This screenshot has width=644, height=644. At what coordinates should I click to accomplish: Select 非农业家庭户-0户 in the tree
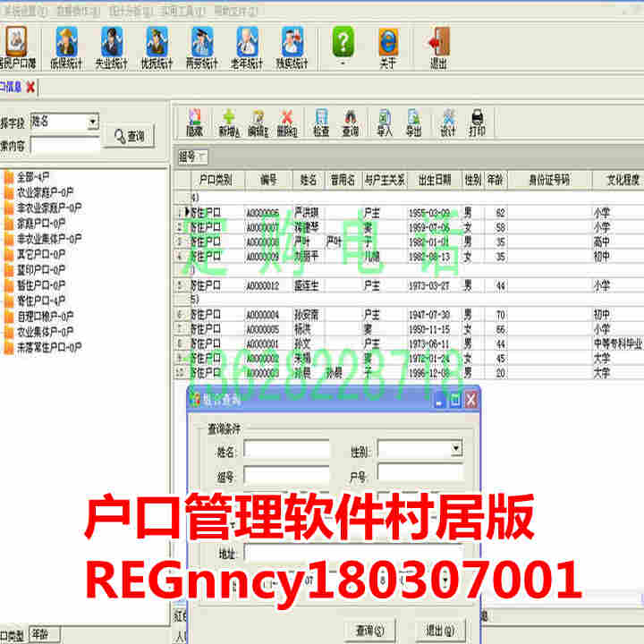pos(49,208)
